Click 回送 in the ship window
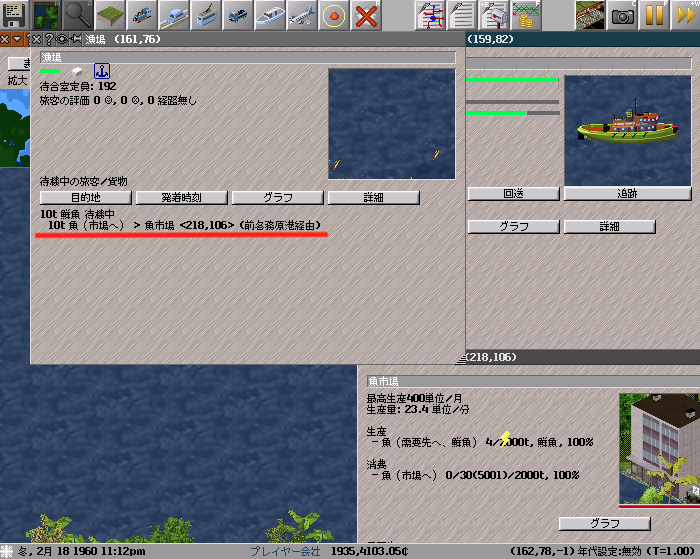The image size is (700, 559). coord(513,193)
